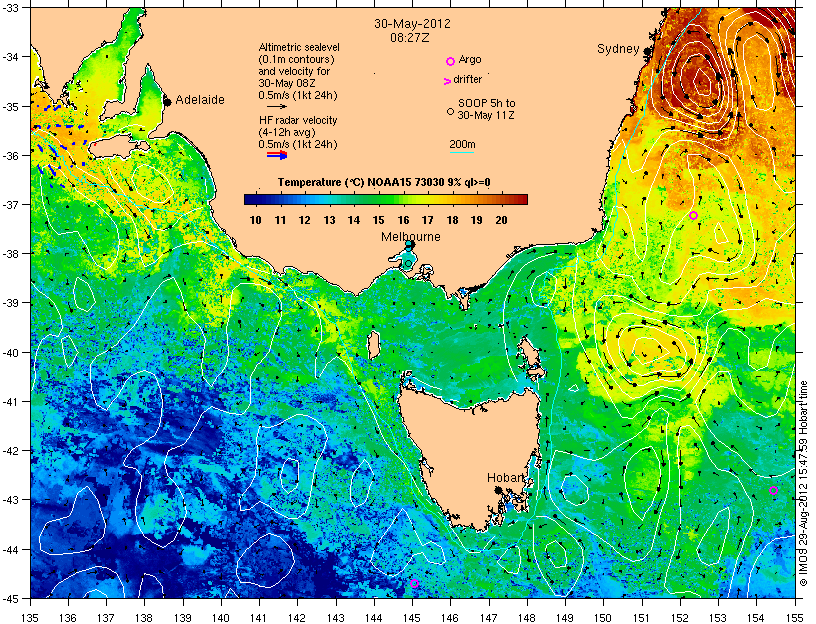The width and height of the screenshot is (816, 624).
Task: Click the Adelaide city dot
Action: point(167,101)
